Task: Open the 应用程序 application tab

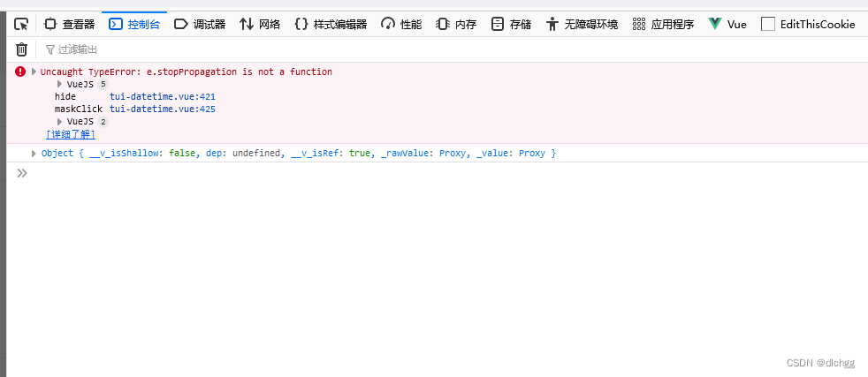Action: tap(663, 25)
